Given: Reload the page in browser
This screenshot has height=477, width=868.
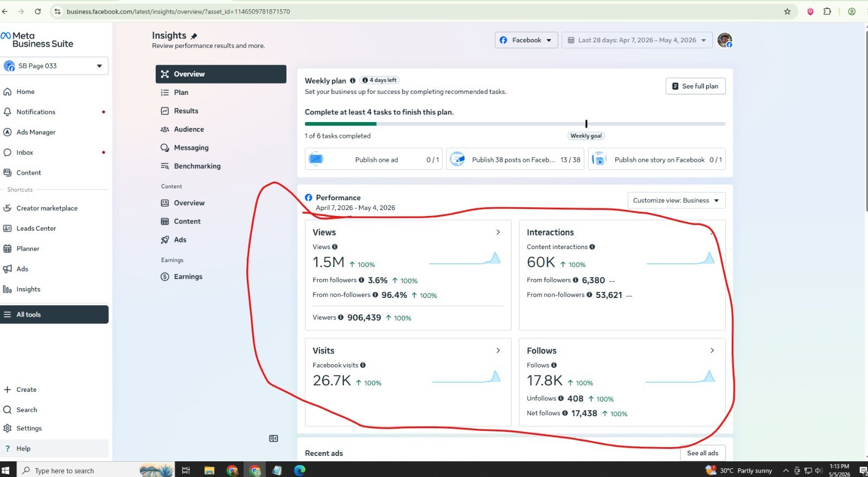Looking at the screenshot, I should [37, 11].
